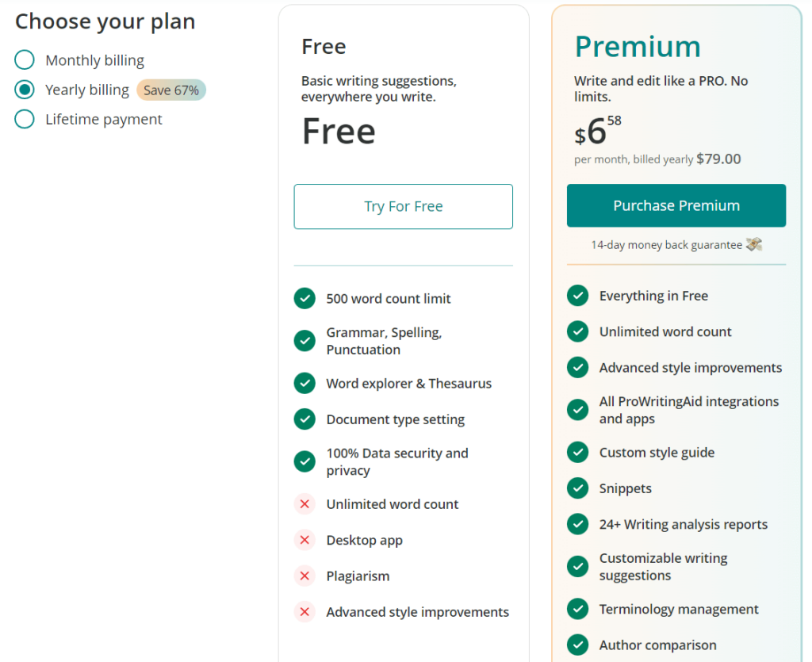Image resolution: width=812 pixels, height=662 pixels.
Task: Click the checkmark icon next to Snippets
Action: coord(577,488)
